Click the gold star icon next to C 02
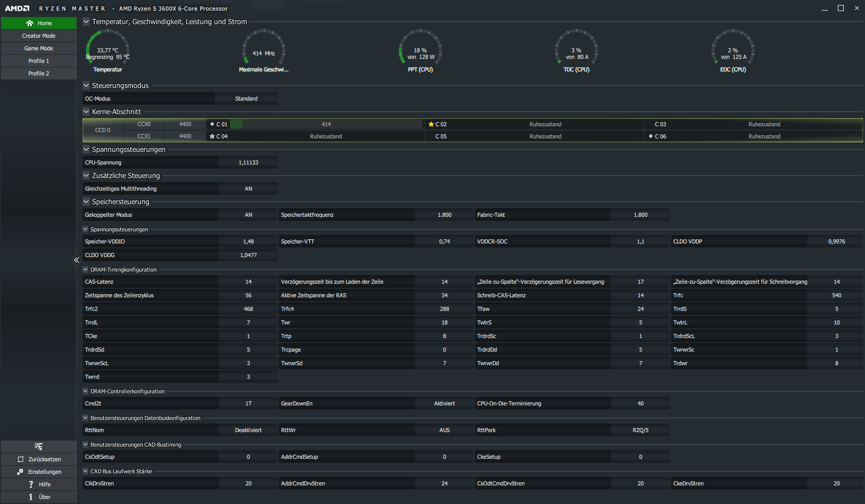The image size is (865, 504). coord(431,124)
